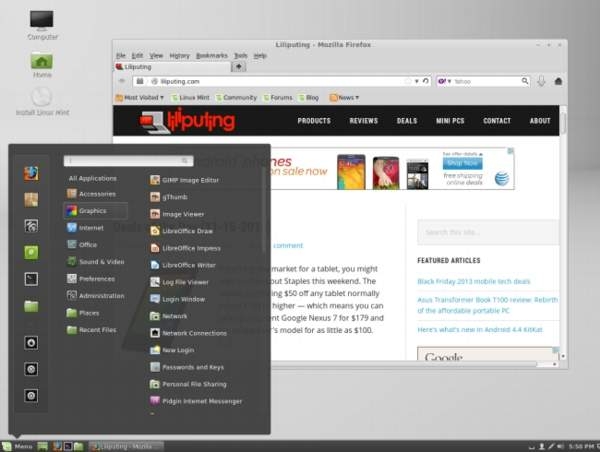Open the Computer desktop icon
This screenshot has height=452, width=600.
42,25
